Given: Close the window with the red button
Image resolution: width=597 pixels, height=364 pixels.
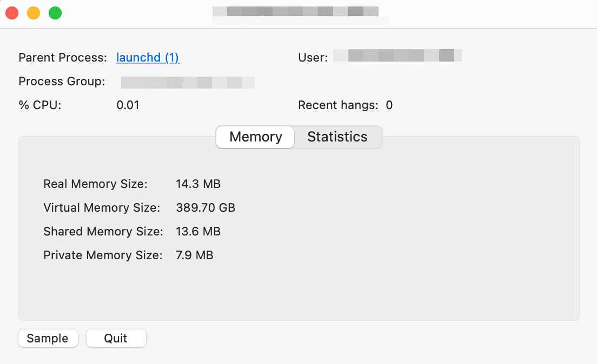Looking at the screenshot, I should coord(12,13).
